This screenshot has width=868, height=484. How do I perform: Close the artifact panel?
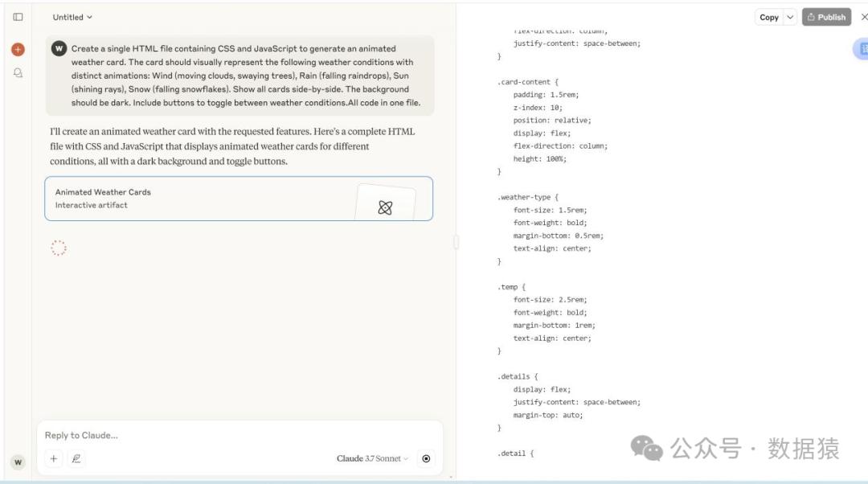(x=863, y=17)
